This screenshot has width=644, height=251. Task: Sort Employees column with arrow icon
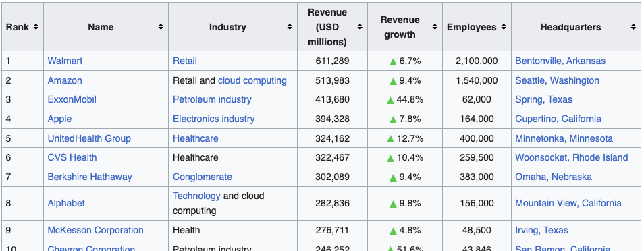504,27
